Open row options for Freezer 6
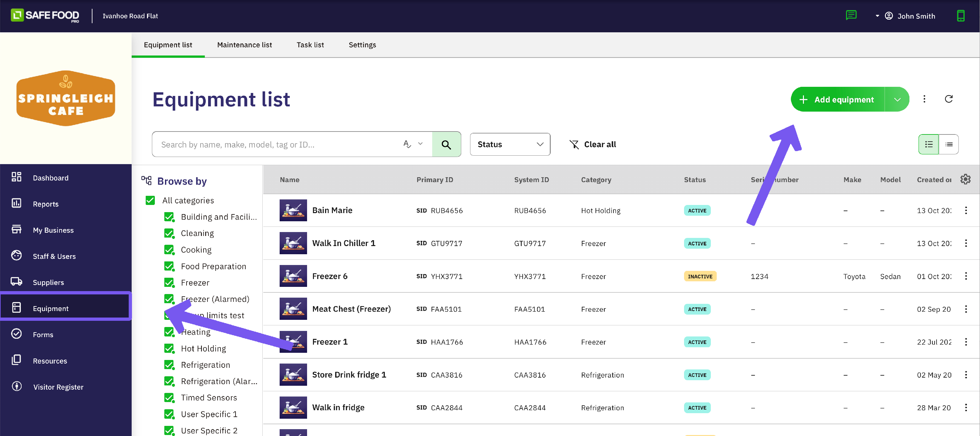 coord(966,276)
